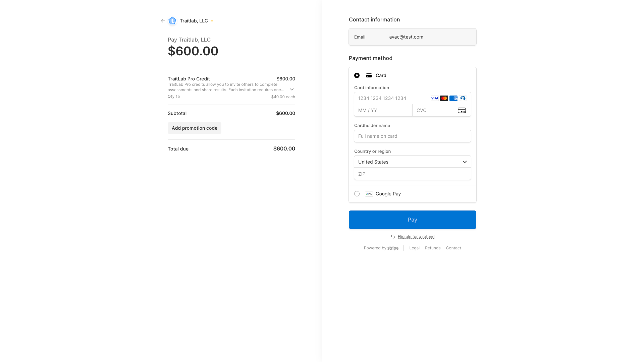Click Add promotion code button

[195, 128]
